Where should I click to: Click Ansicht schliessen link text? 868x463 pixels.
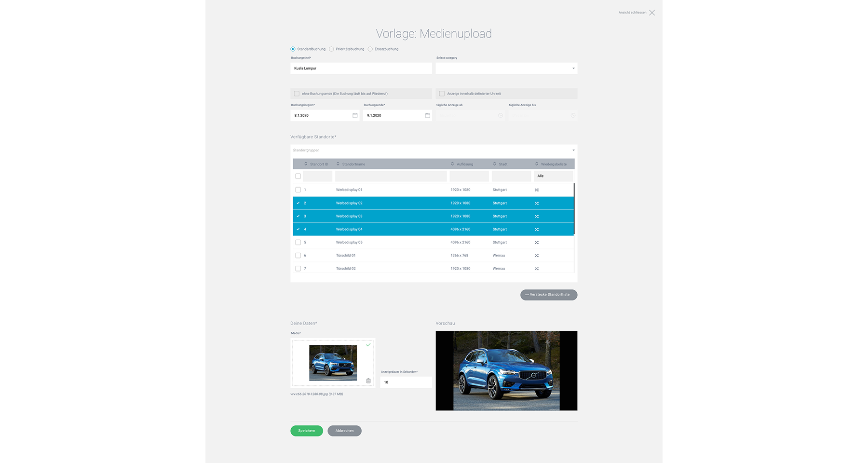click(x=632, y=13)
